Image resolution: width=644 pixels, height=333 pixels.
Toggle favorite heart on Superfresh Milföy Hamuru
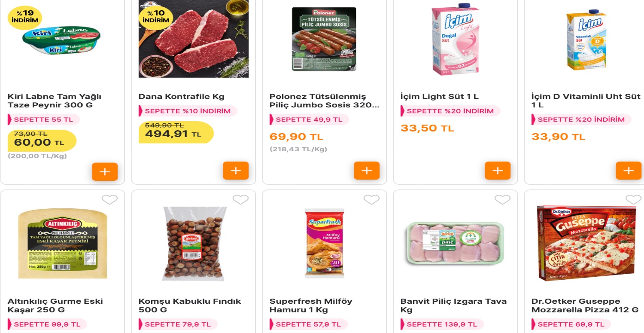point(371,200)
